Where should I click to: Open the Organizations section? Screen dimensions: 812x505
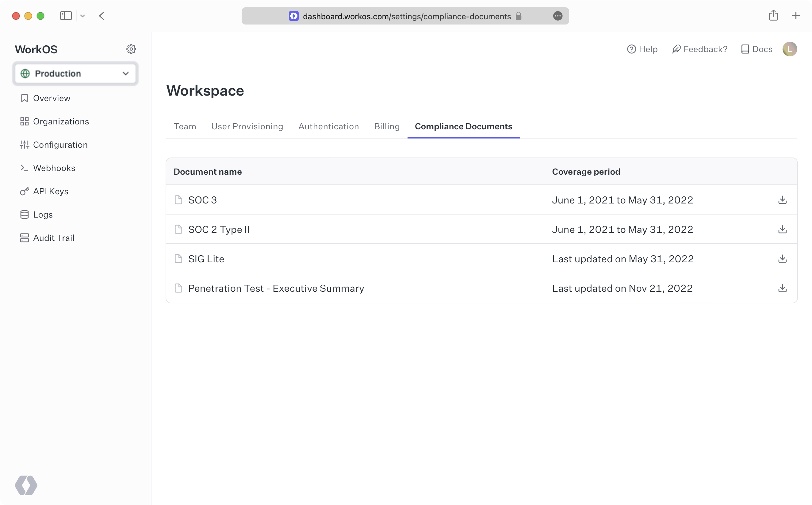pyautogui.click(x=60, y=121)
